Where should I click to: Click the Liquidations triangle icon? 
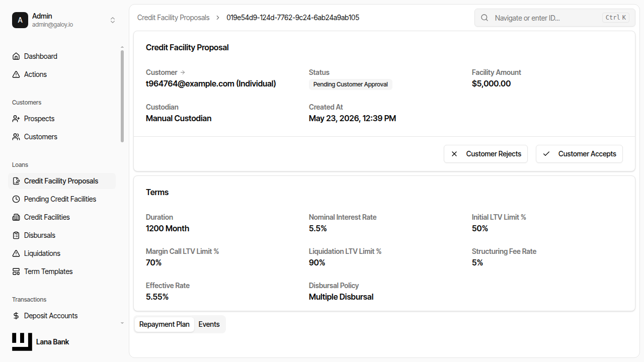(16, 253)
